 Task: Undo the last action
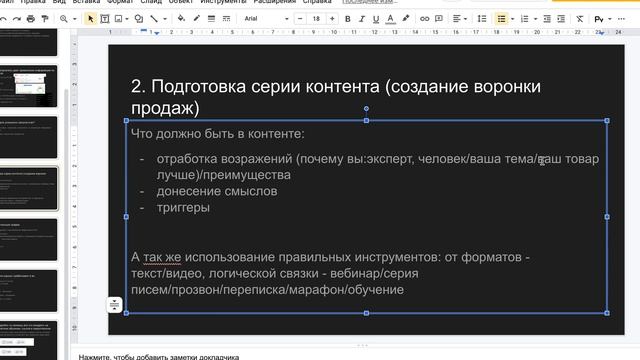3,19
